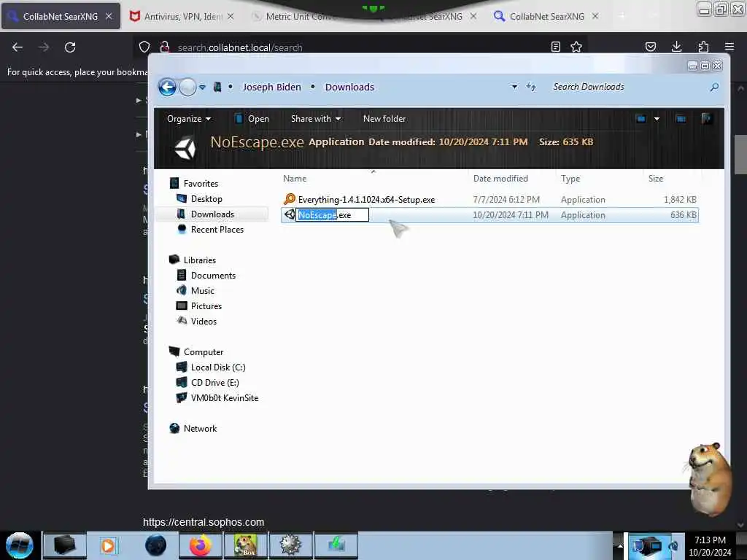Screen dimensions: 747x560
Task: Click the Firefox icon in the taskbar
Action: (x=201, y=545)
